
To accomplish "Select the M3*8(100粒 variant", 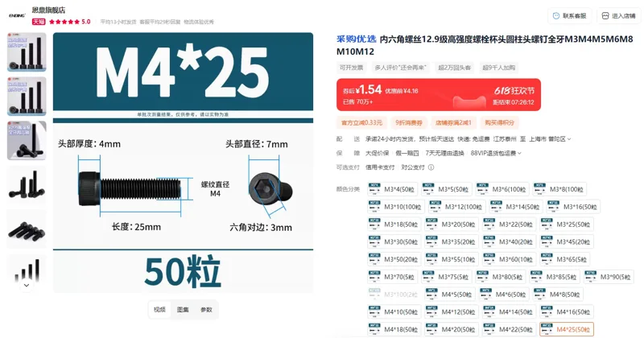I will pyautogui.click(x=559, y=189).
